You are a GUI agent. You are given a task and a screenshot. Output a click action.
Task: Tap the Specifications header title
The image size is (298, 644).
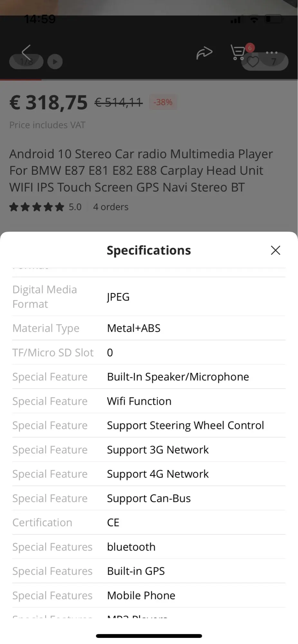[149, 250]
